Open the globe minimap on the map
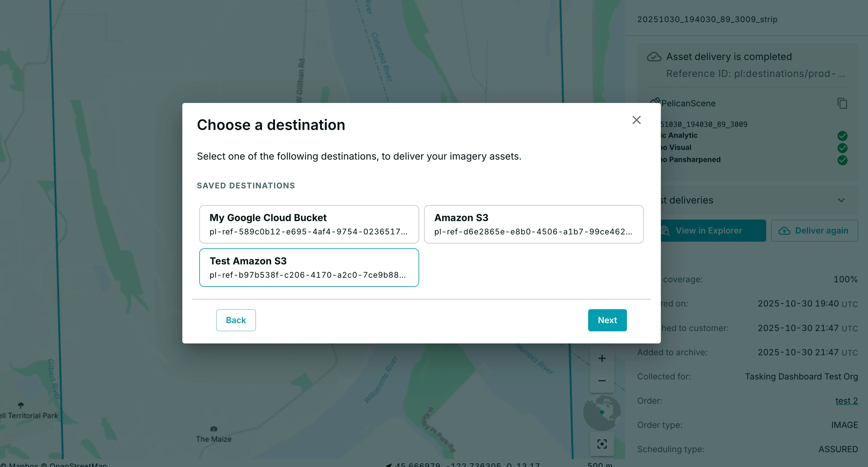The width and height of the screenshot is (868, 467). click(x=602, y=412)
